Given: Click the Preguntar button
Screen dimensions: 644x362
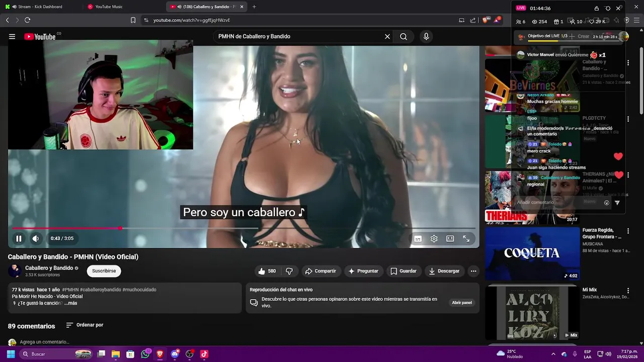Looking at the screenshot, I should (x=363, y=271).
